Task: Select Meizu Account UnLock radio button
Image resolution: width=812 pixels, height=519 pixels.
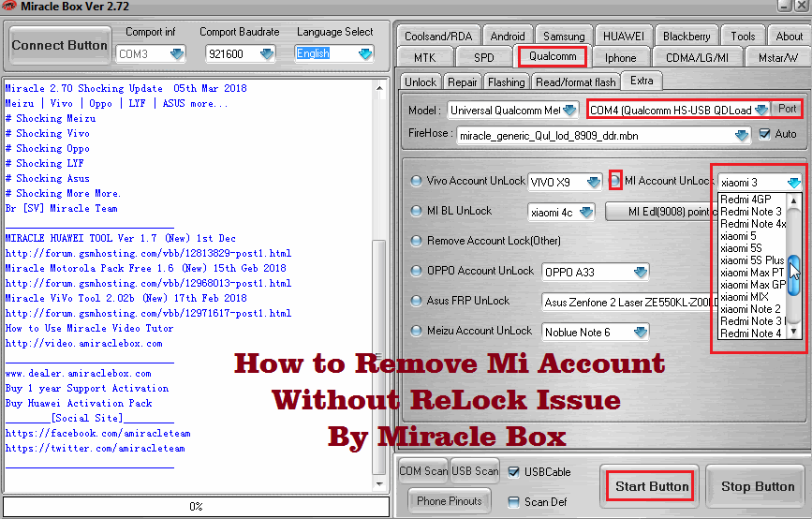Action: coord(416,331)
